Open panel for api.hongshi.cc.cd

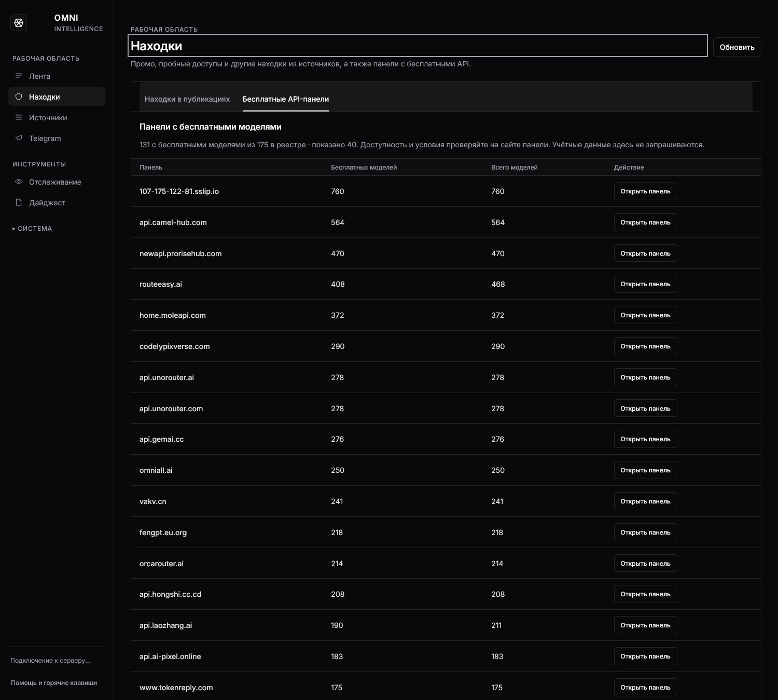[645, 594]
